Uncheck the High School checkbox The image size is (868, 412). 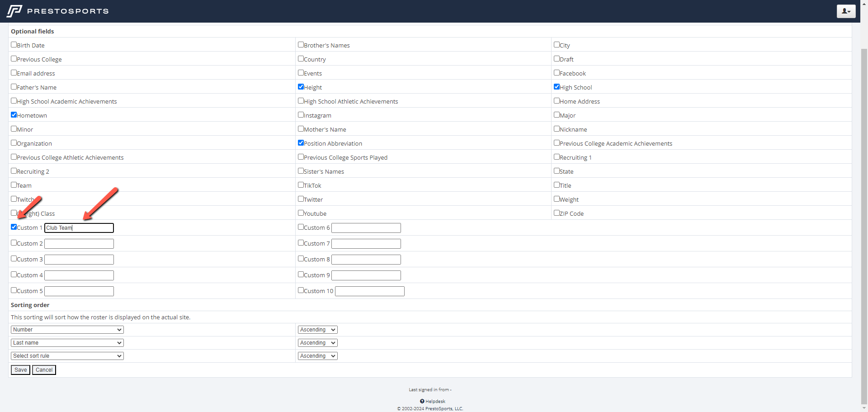(557, 87)
